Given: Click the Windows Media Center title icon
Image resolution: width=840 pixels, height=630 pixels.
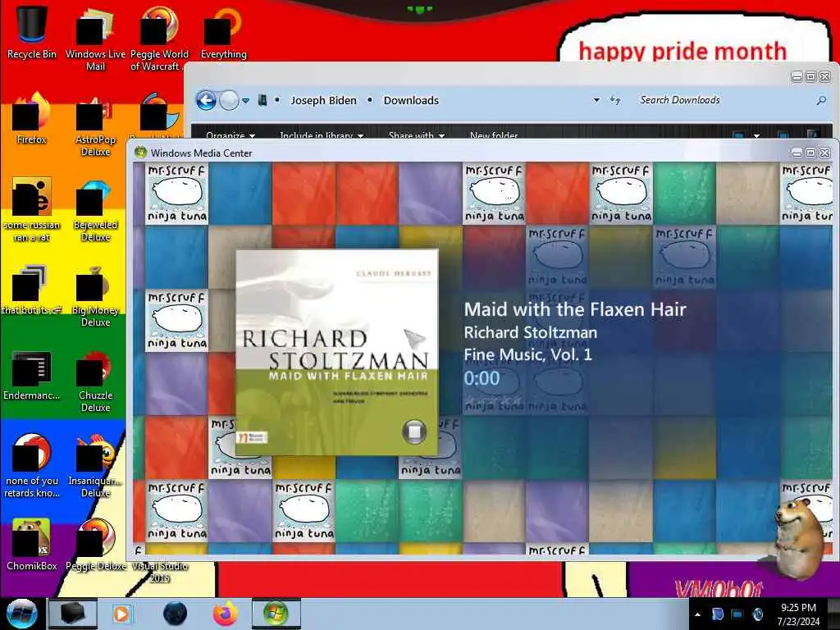Looking at the screenshot, I should [140, 153].
